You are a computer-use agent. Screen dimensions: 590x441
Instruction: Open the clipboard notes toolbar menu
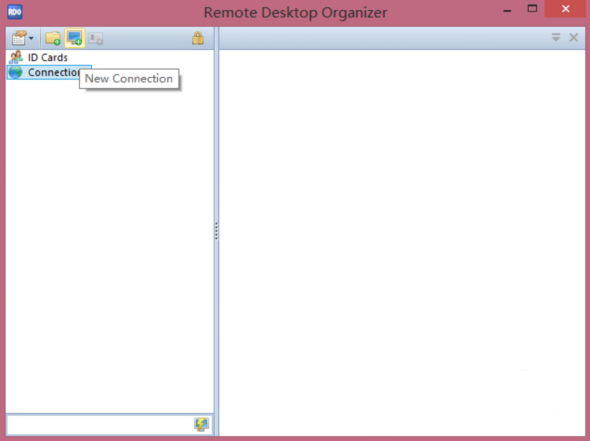(19, 38)
